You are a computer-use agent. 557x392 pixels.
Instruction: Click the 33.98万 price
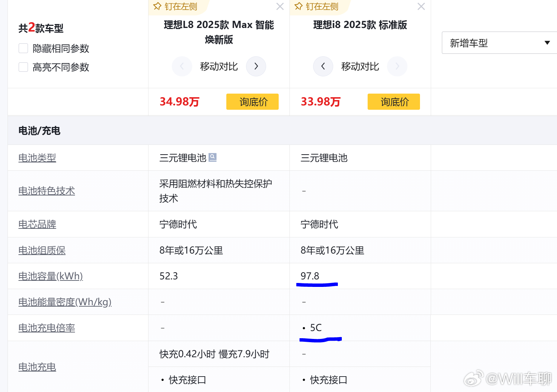point(321,102)
